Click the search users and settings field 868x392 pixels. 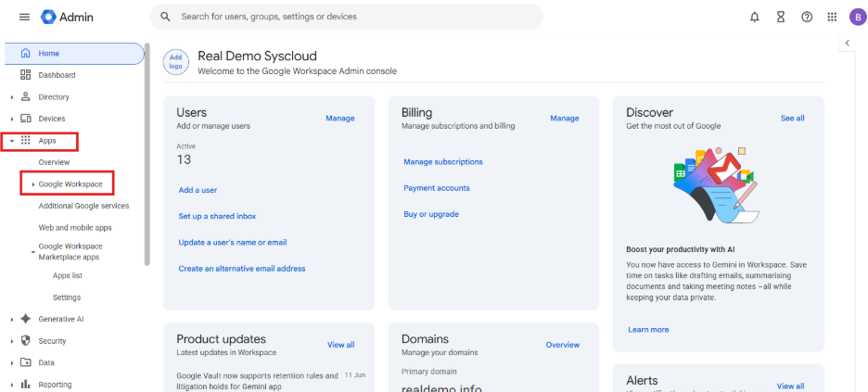coord(347,17)
